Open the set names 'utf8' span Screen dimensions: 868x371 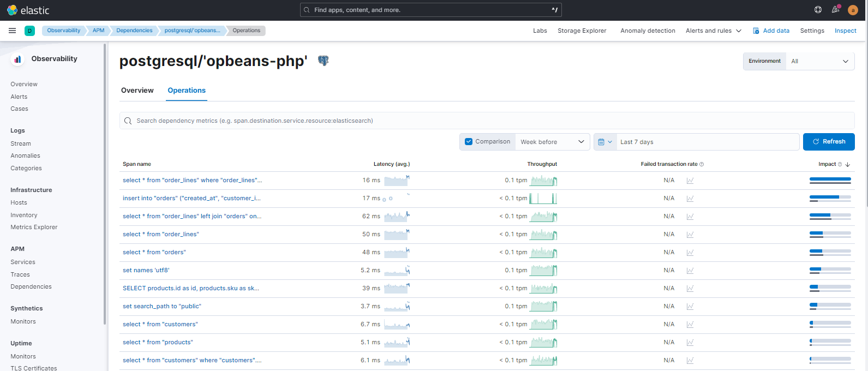pos(146,270)
